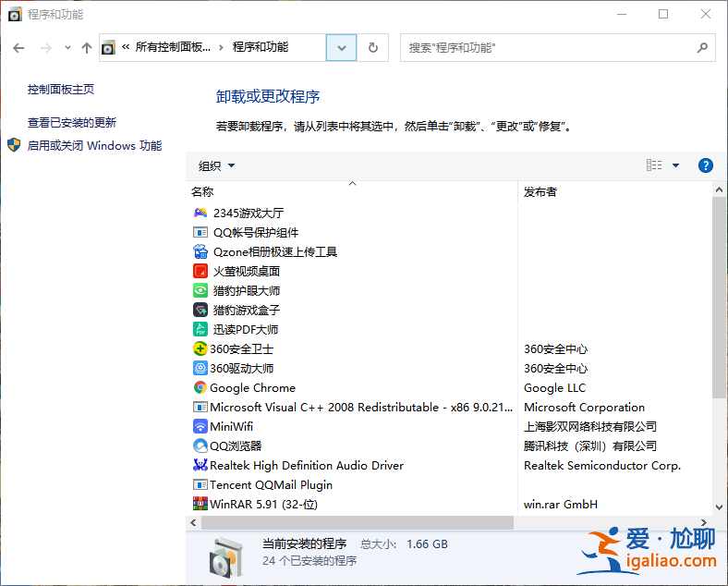This screenshot has height=586, width=728.
Task: Click the win.rar GmbH publisher cell
Action: pos(561,504)
